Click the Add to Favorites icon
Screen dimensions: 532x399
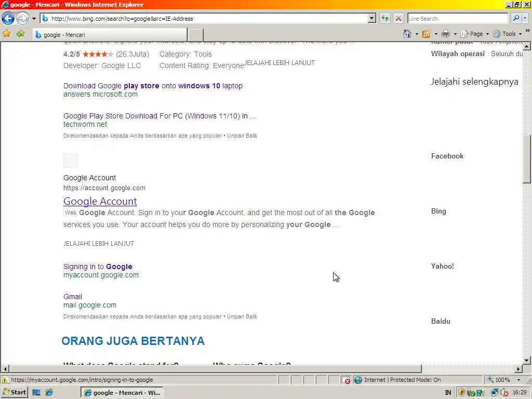point(20,34)
